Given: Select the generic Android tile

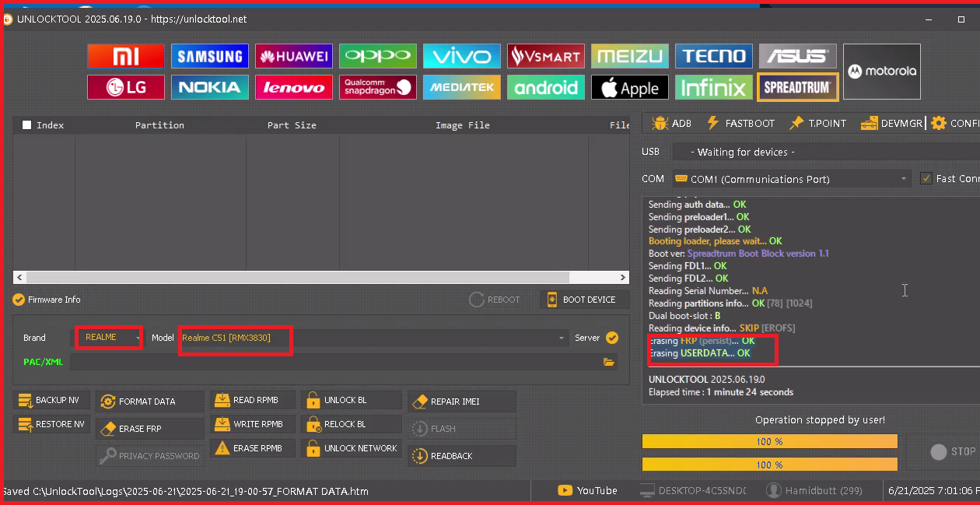Looking at the screenshot, I should tap(545, 87).
